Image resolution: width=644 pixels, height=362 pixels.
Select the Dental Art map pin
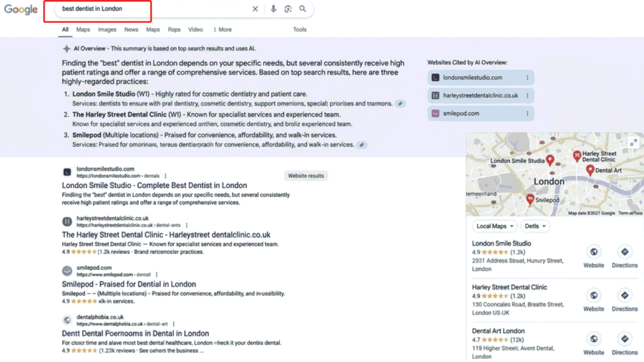click(x=590, y=170)
